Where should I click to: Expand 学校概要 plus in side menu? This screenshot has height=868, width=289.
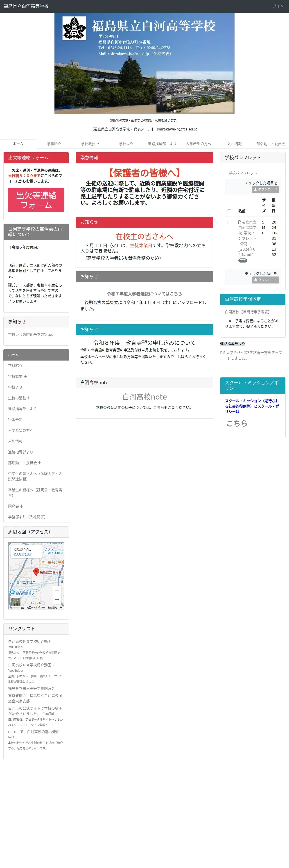click(25, 376)
